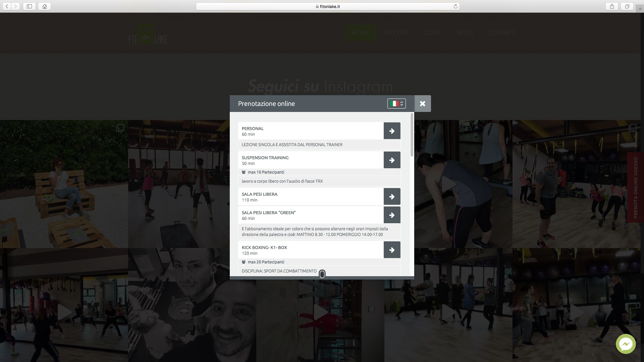Open SUSPENSION TRAINING booking arrow
The height and width of the screenshot is (362, 644).
pos(392,160)
